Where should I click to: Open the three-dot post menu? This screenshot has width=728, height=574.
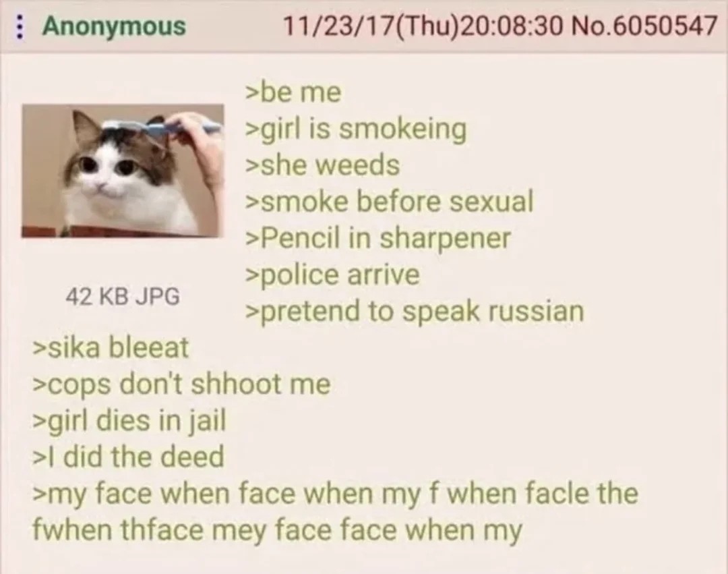pos(19,26)
